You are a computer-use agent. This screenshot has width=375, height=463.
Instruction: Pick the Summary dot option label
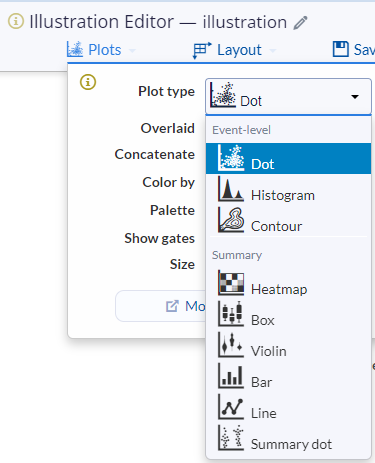(x=291, y=444)
